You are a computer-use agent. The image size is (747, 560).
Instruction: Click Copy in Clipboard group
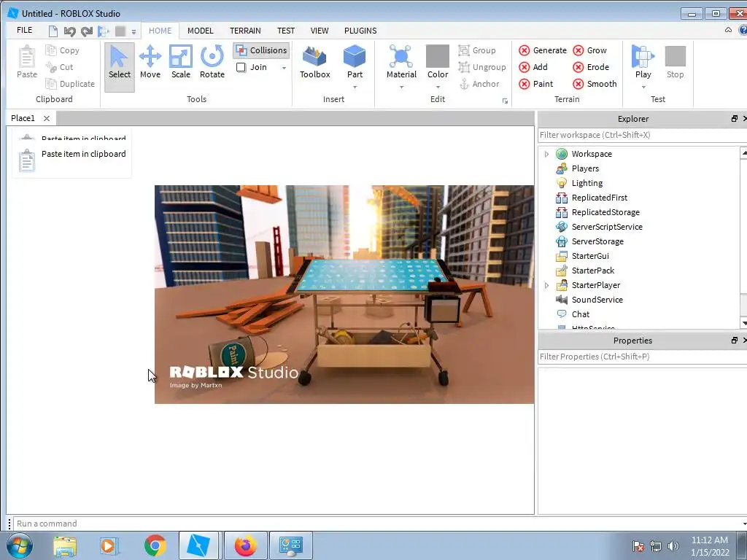point(63,50)
